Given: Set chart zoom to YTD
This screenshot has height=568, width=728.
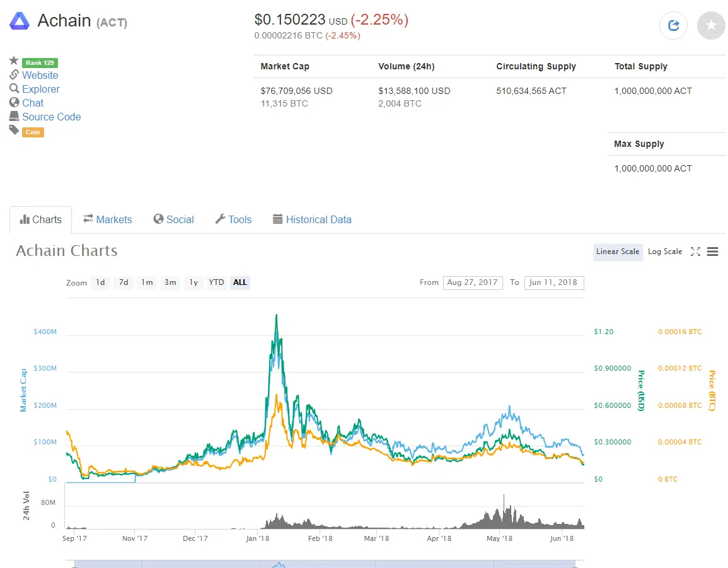Looking at the screenshot, I should [x=216, y=282].
